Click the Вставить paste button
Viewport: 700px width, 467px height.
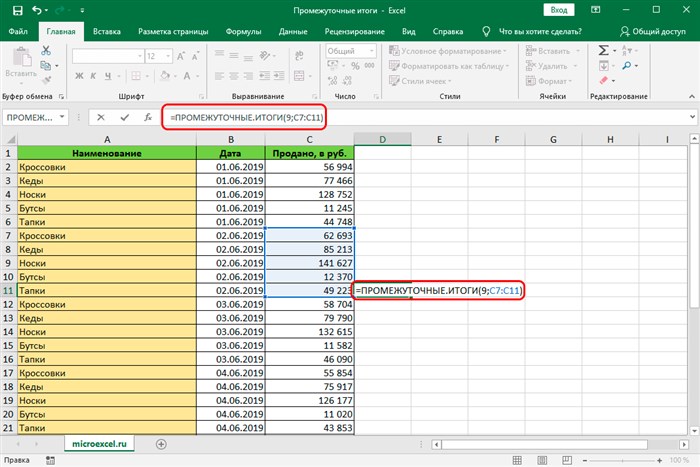coord(21,65)
